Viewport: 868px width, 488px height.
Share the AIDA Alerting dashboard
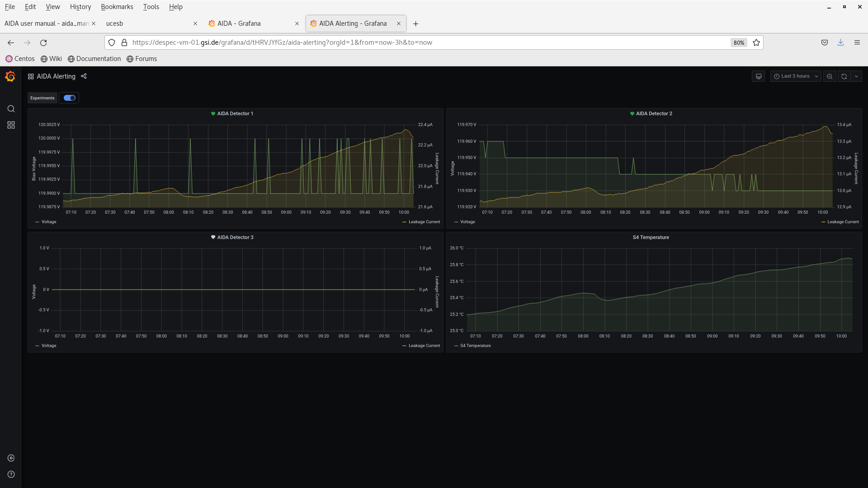point(84,76)
